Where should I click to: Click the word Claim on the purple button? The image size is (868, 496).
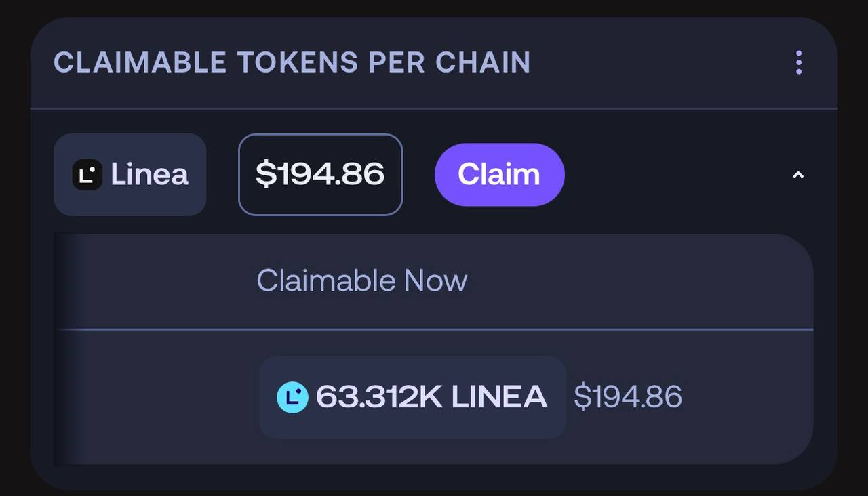click(499, 175)
